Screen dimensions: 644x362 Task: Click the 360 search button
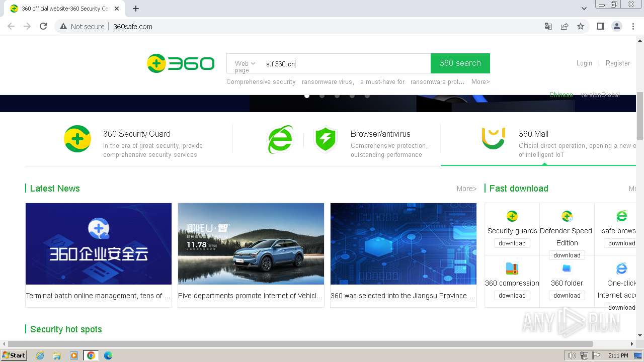pyautogui.click(x=460, y=63)
